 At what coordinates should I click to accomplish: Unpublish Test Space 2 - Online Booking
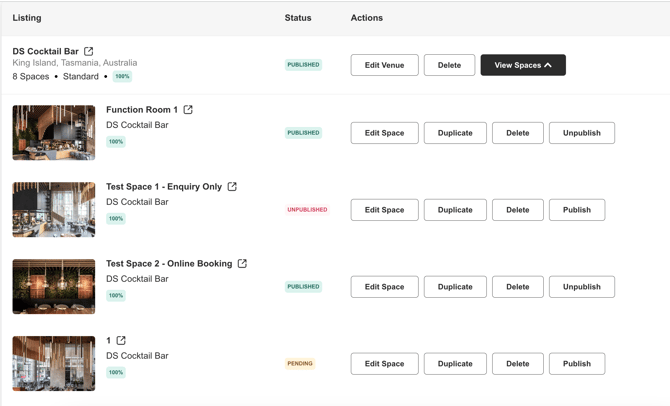tap(581, 287)
